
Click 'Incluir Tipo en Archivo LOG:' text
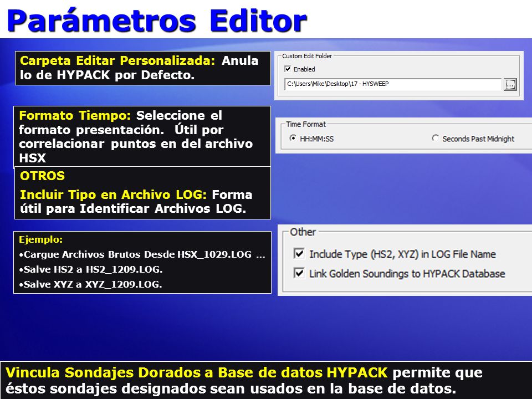[113, 195]
